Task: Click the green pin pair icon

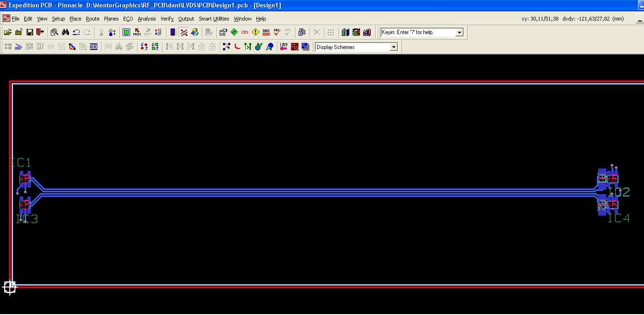Action: pyautogui.click(x=248, y=47)
